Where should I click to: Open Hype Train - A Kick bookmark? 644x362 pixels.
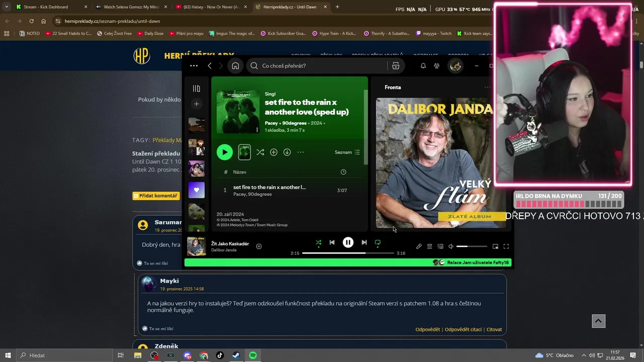(335, 34)
